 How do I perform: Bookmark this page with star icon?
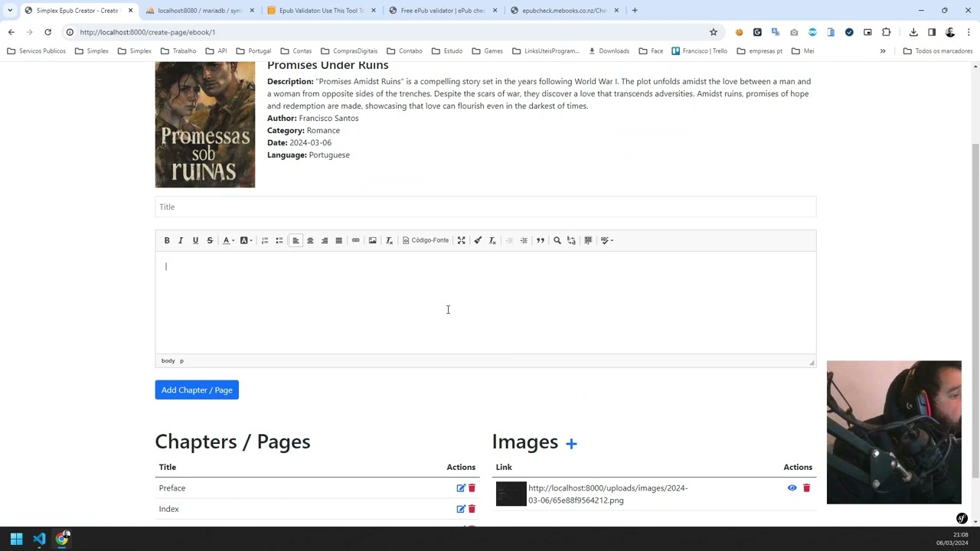[x=714, y=32]
